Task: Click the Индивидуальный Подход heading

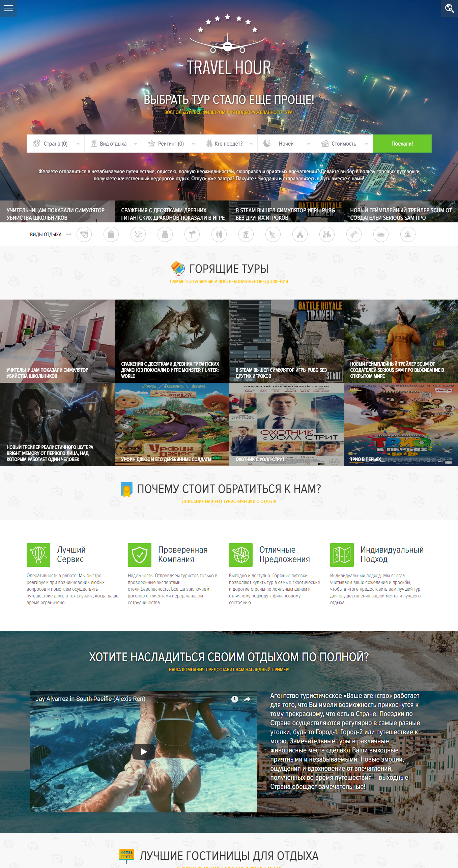Action: 392,554
